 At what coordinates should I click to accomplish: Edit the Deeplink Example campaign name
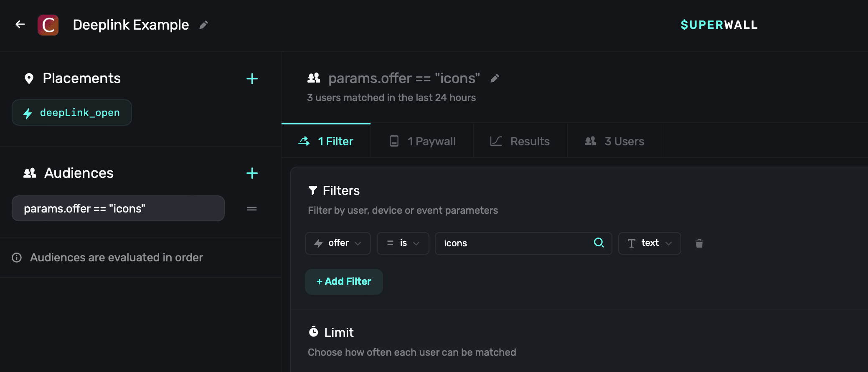(x=203, y=25)
